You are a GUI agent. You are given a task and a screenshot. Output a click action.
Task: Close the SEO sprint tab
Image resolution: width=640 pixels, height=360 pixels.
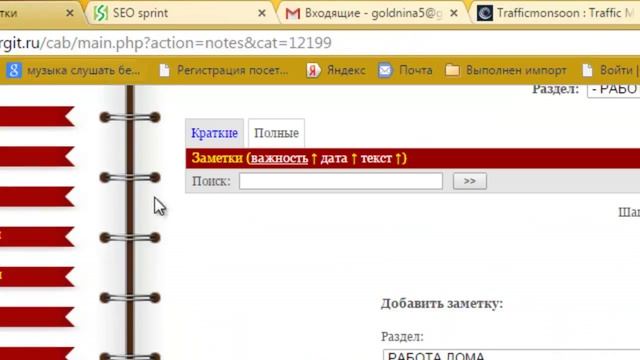point(262,13)
